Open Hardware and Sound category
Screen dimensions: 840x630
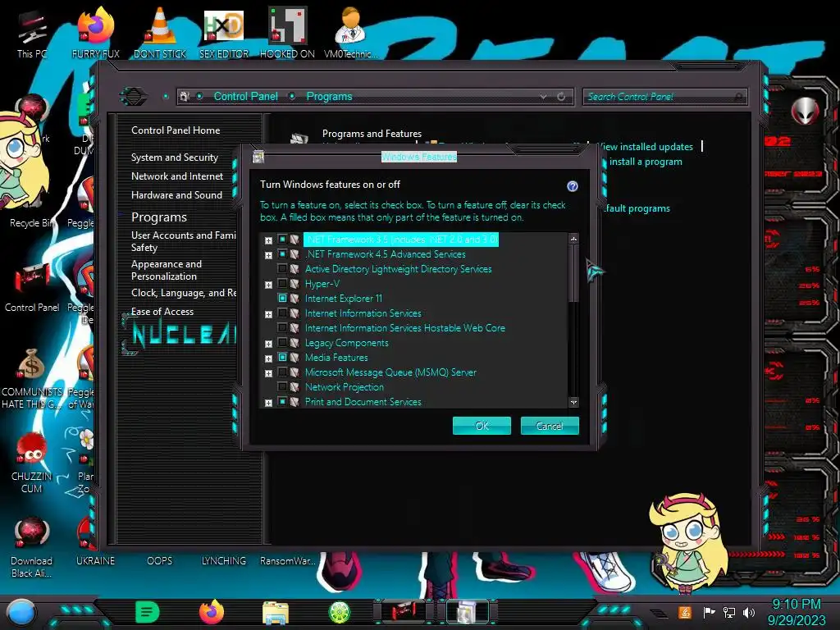click(176, 195)
